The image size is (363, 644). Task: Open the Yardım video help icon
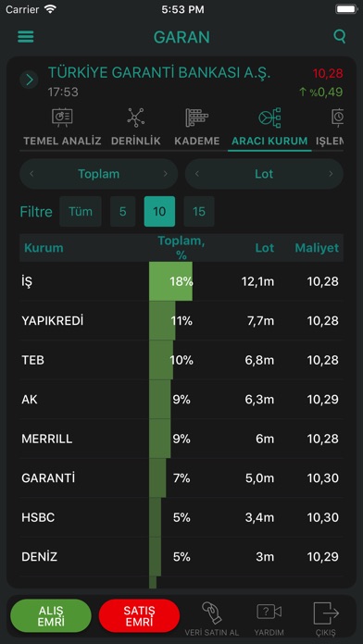pos(269,612)
